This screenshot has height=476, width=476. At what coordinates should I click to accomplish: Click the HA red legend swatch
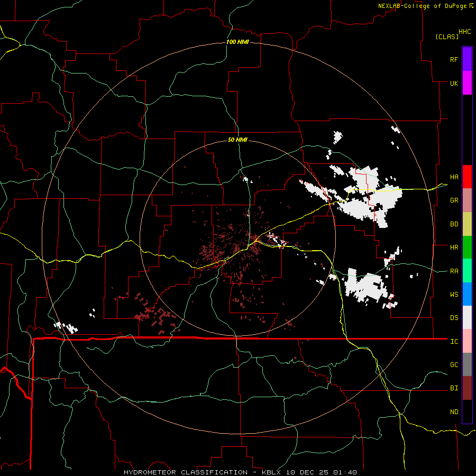pyautogui.click(x=467, y=177)
